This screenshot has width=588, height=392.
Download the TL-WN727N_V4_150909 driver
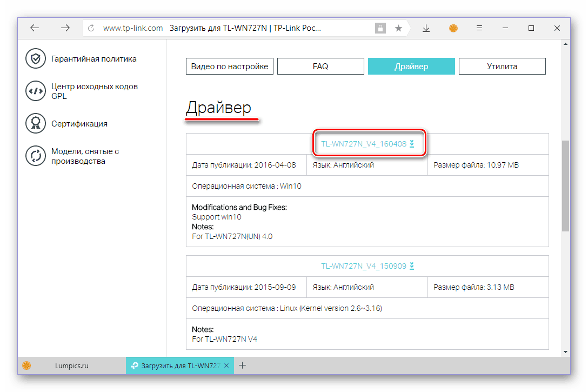point(367,267)
